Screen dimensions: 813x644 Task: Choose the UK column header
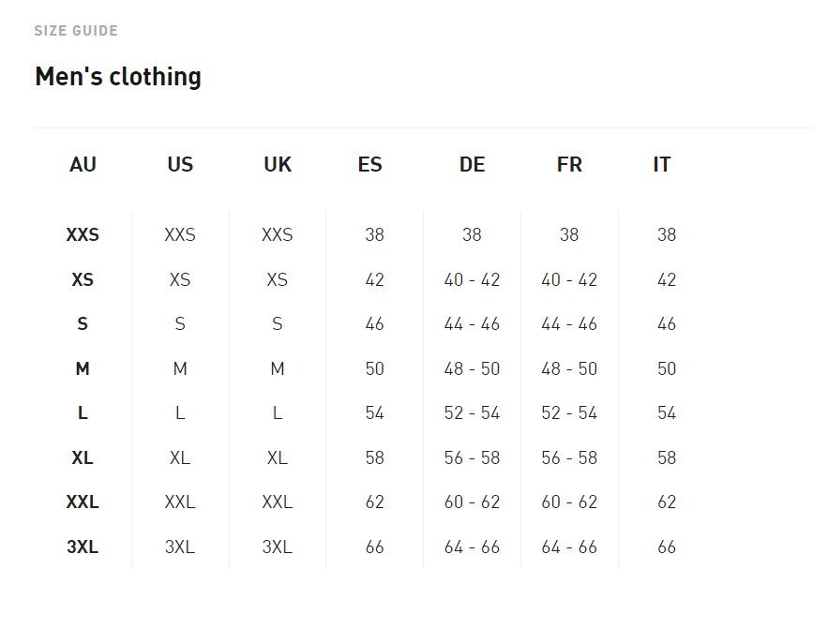[278, 164]
